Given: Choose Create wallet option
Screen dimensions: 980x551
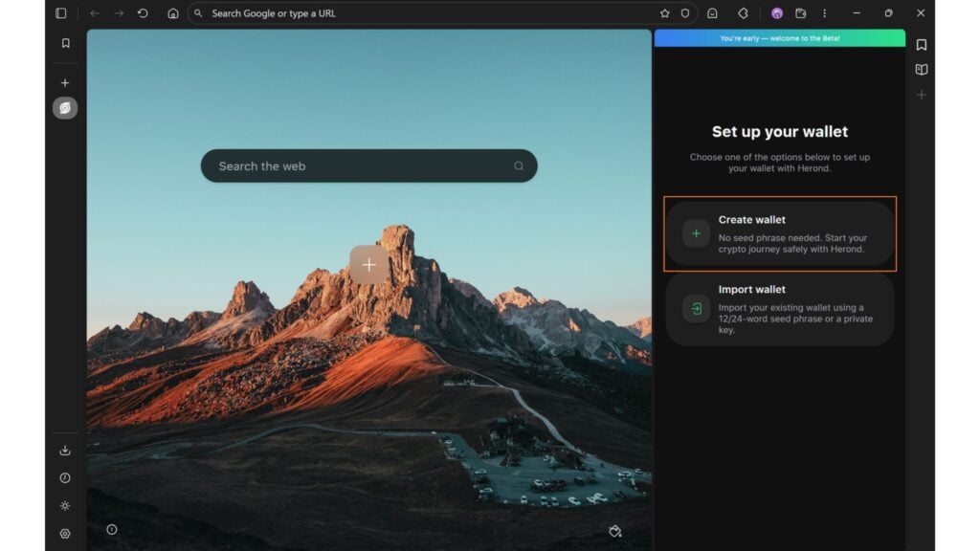Looking at the screenshot, I should click(x=780, y=233).
